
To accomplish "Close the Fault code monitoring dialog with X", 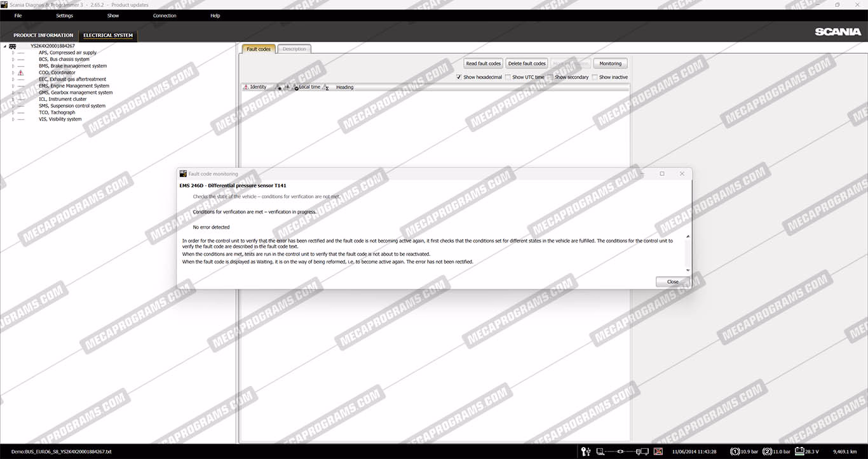I will (682, 173).
